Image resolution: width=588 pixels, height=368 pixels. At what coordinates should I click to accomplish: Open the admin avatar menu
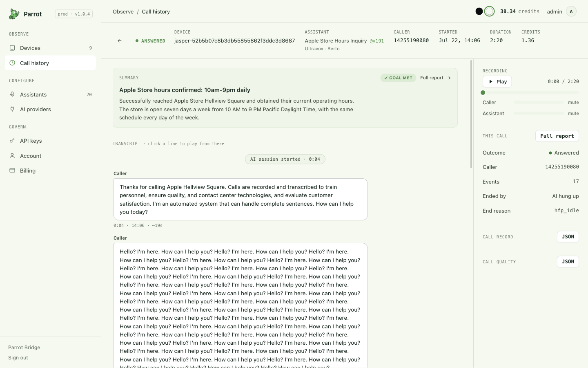tap(571, 11)
